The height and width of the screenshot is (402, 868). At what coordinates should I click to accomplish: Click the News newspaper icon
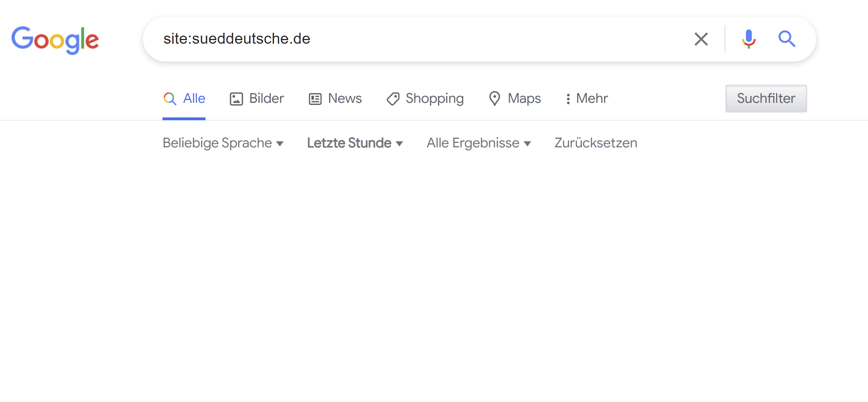tap(315, 98)
